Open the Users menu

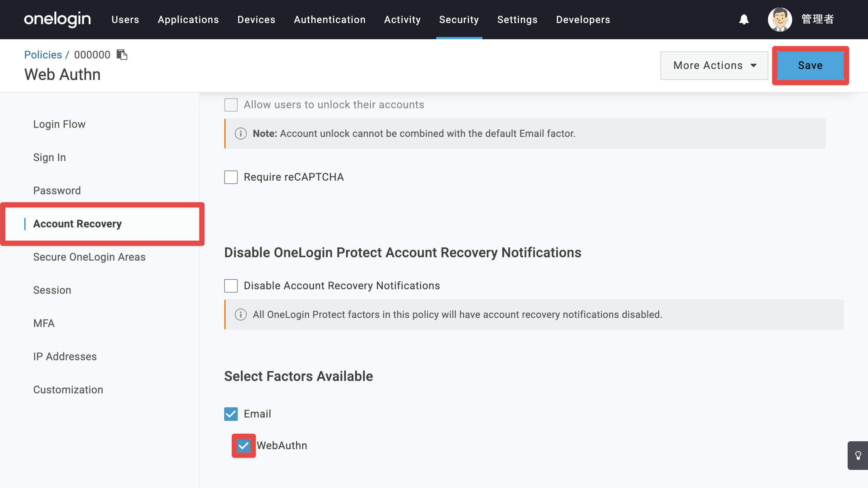pyautogui.click(x=125, y=20)
